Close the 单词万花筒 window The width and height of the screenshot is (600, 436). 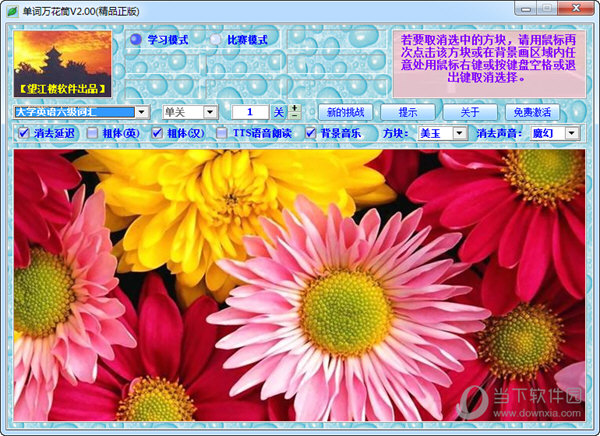[576, 9]
